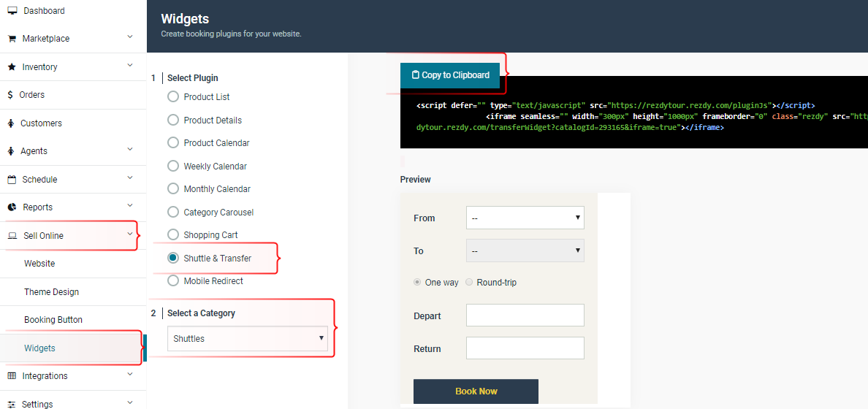Click clipboard icon in Copy to Clipboard

(x=415, y=74)
